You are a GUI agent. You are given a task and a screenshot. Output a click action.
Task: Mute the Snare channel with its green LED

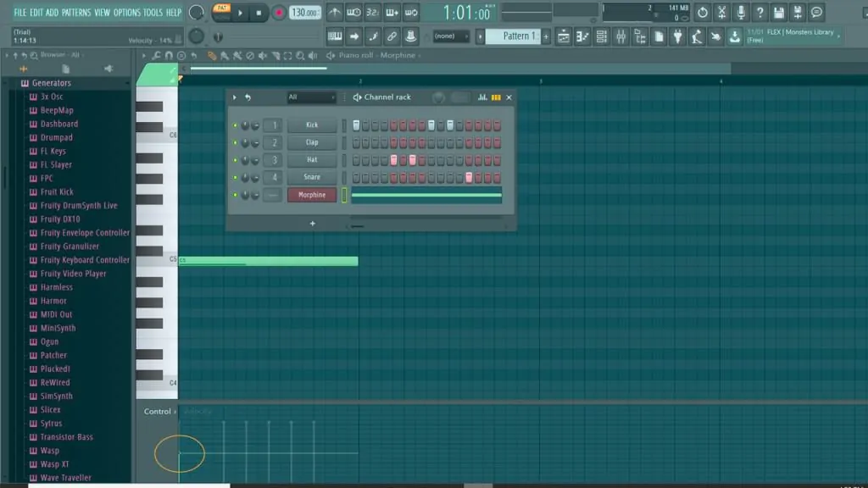tap(235, 178)
